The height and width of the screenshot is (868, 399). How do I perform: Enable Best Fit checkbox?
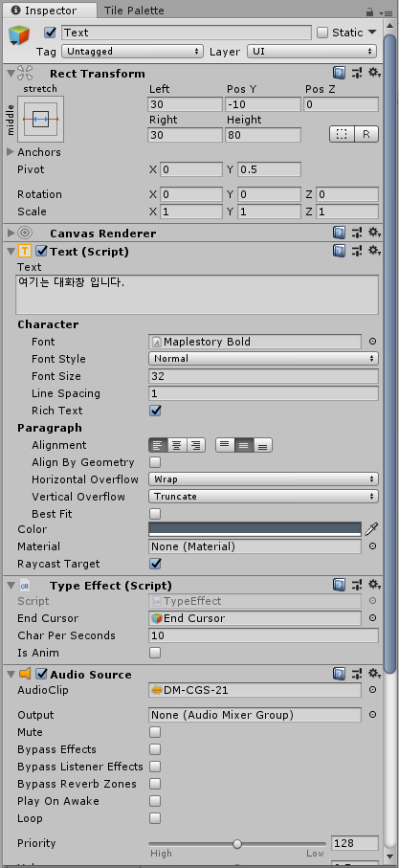pyautogui.click(x=155, y=514)
